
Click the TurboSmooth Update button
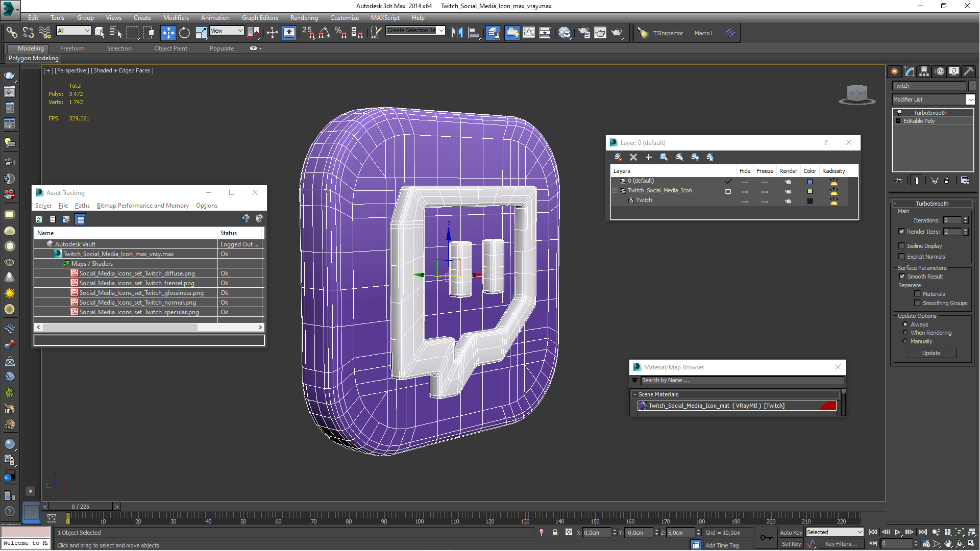pos(931,353)
